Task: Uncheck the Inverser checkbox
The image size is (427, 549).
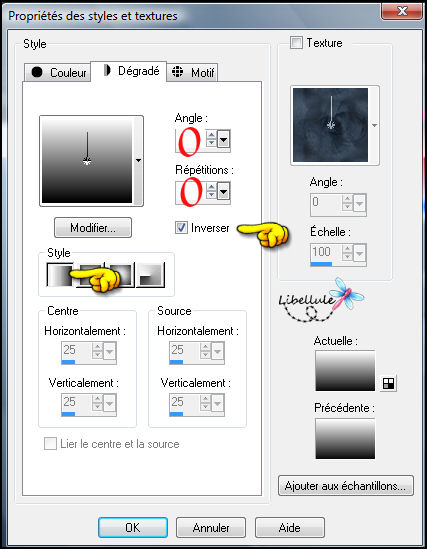Action: click(x=181, y=228)
